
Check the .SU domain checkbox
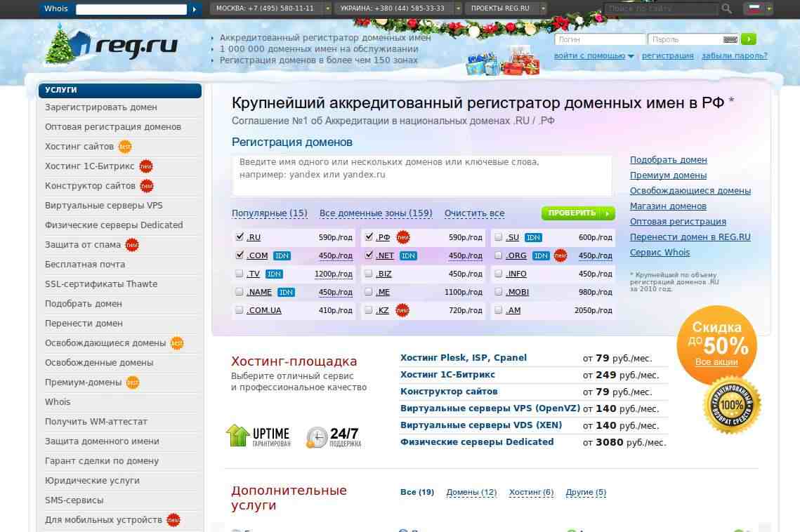pos(499,237)
